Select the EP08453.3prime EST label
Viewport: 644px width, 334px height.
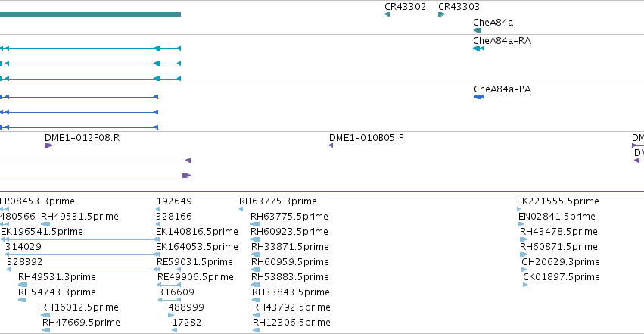pyautogui.click(x=37, y=201)
